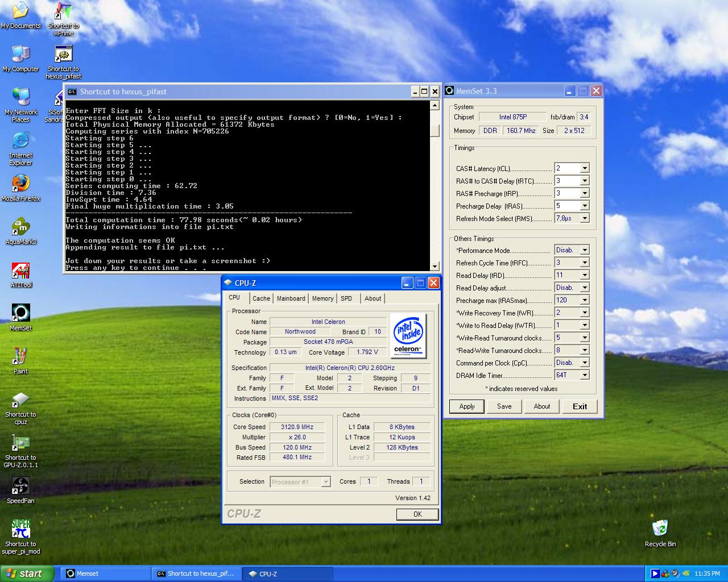Click the Core Voltage 1.792 V field
The height and width of the screenshot is (582, 728).
pos(367,352)
